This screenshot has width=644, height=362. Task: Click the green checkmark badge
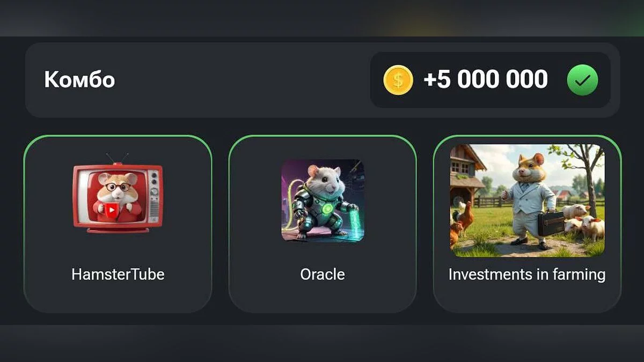coord(582,80)
